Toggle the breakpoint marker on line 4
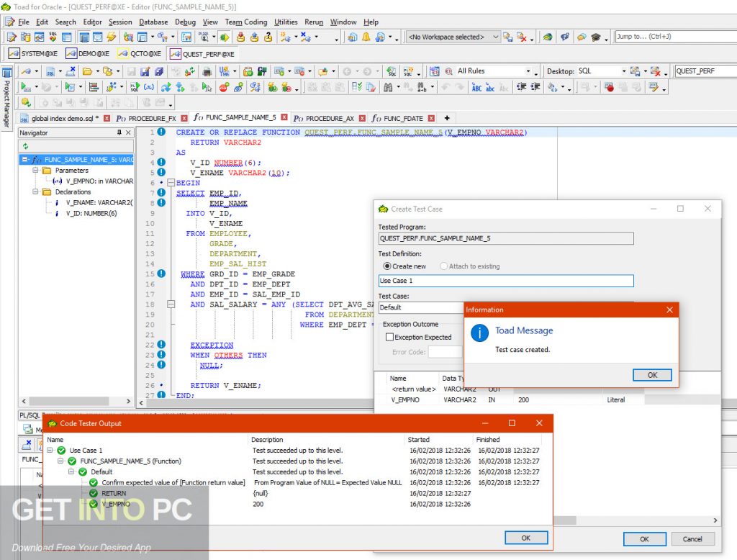 [161, 162]
